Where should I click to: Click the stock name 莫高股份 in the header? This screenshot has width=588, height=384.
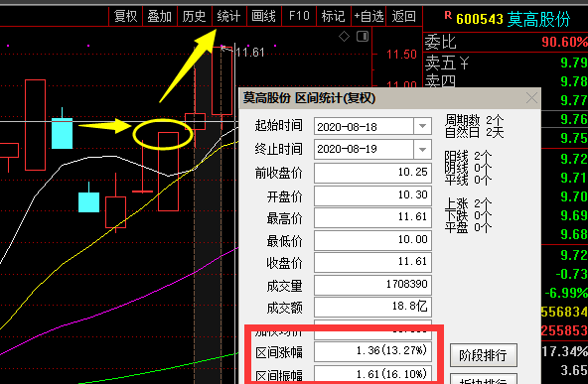539,19
